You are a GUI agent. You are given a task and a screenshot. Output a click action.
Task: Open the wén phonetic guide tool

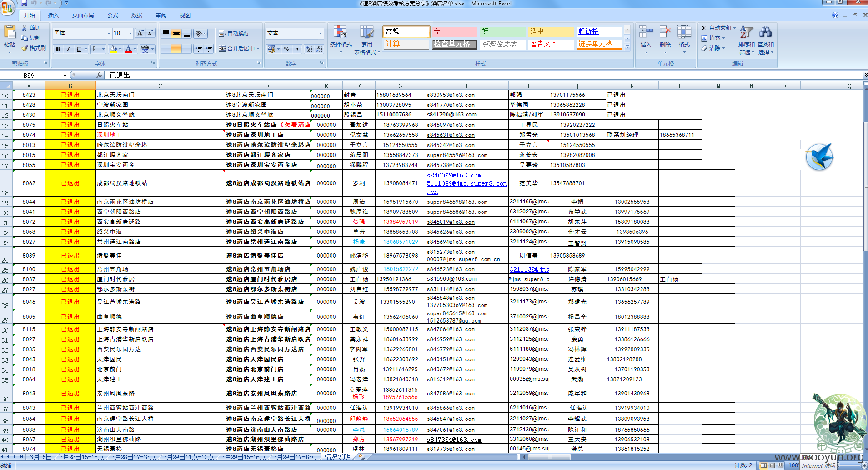tap(145, 49)
